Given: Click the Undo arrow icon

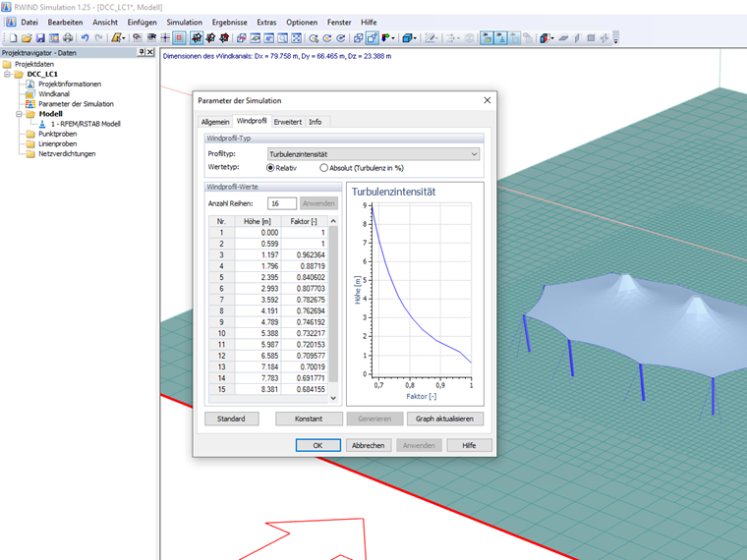Looking at the screenshot, I should 85,38.
